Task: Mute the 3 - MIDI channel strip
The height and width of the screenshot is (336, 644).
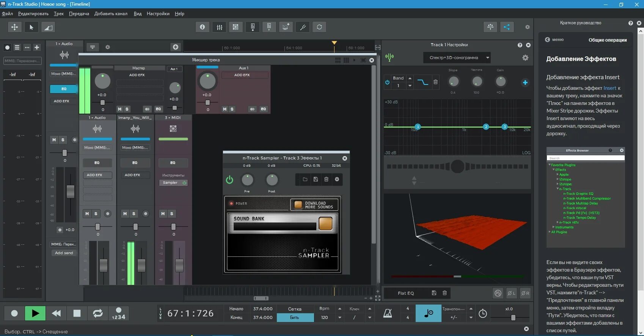Action: point(163,214)
